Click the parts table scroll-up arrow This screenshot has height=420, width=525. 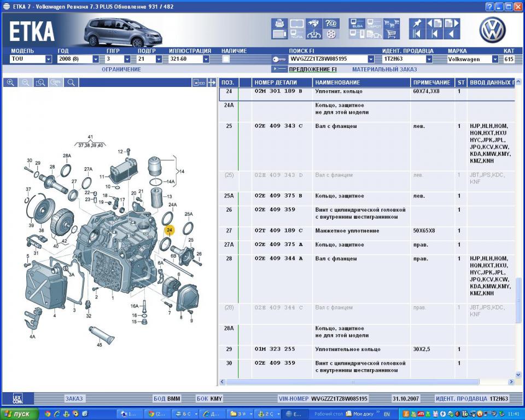(518, 81)
